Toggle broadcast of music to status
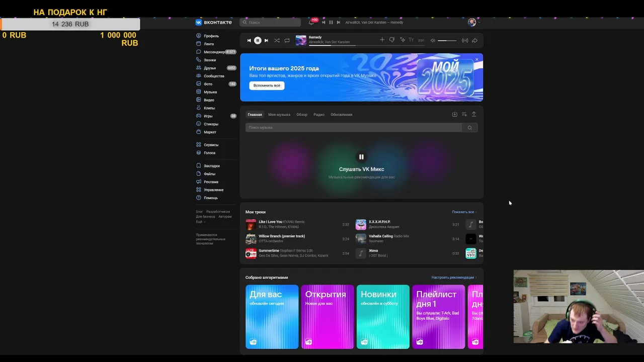Screen dimensions: 644x362 point(465,40)
